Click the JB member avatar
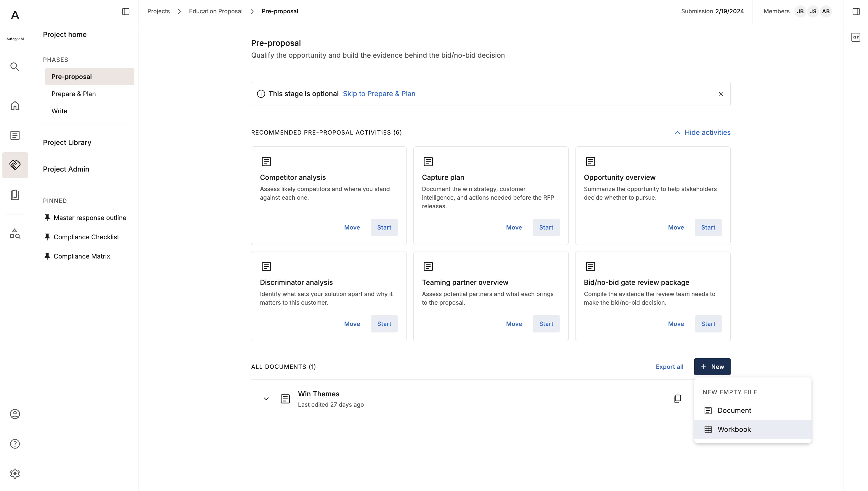The width and height of the screenshot is (868, 491). coord(800,12)
